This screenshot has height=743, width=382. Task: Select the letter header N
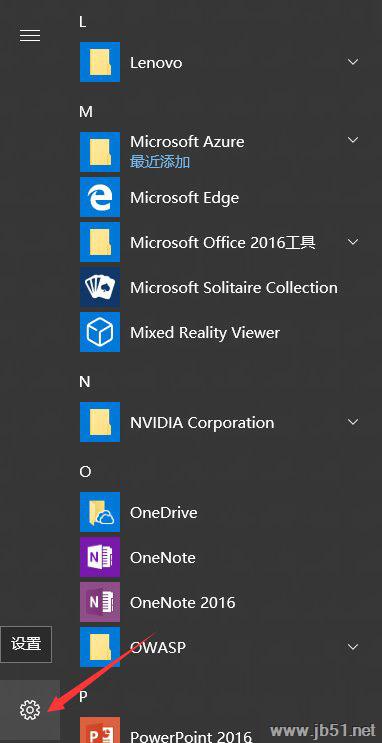[x=85, y=382]
